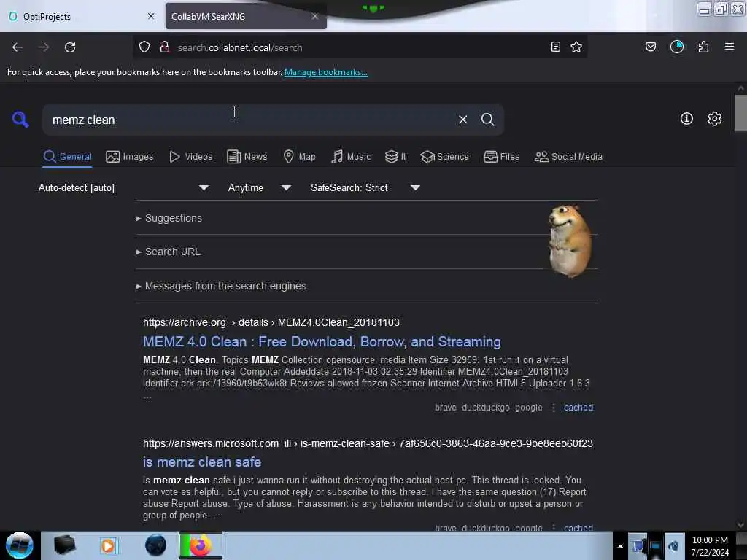Select the Firefox taskbar icon
Screen dimensions: 747x560
point(201,545)
